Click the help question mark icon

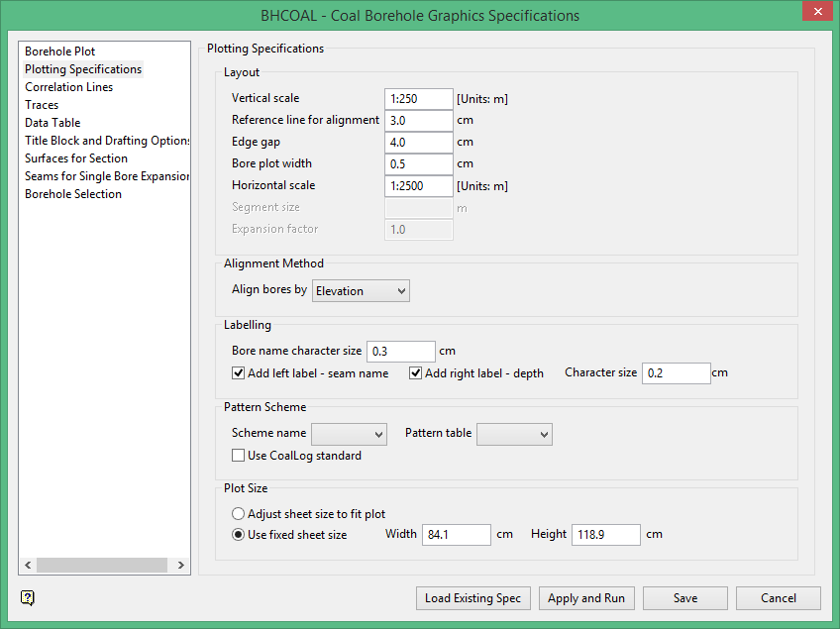28,597
